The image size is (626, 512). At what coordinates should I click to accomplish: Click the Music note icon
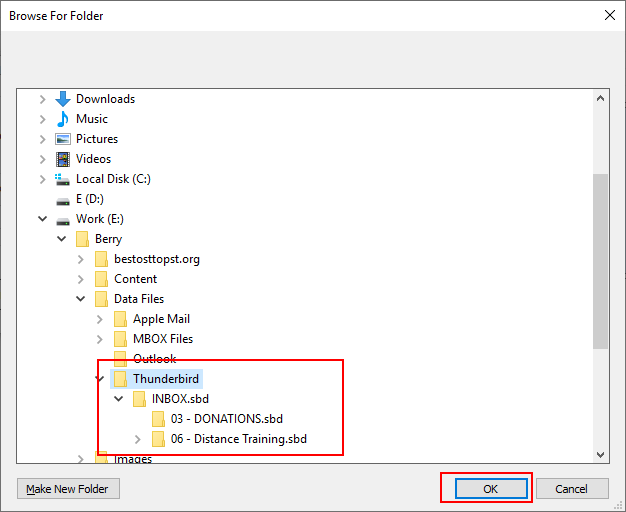pos(63,119)
